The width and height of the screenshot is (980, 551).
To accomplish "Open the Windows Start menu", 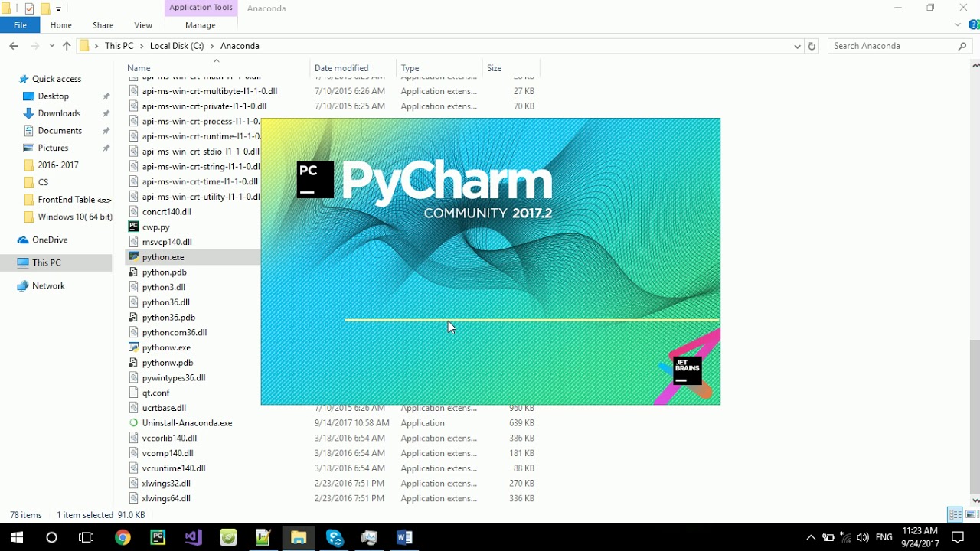I will tap(17, 538).
